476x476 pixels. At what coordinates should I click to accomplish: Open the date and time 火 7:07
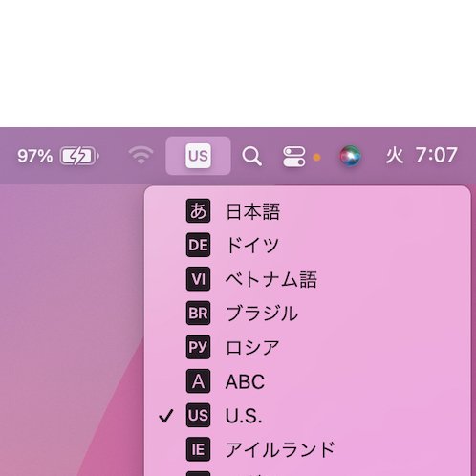[x=422, y=156]
